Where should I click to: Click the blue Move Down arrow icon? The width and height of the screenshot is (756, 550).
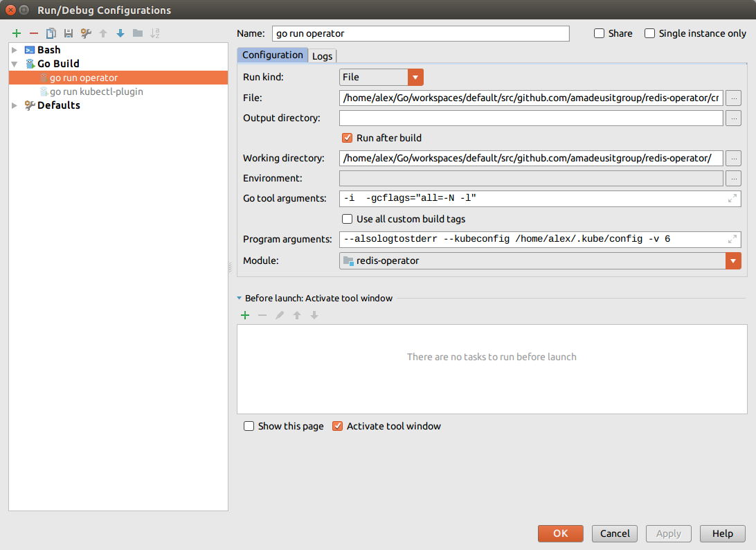(120, 33)
